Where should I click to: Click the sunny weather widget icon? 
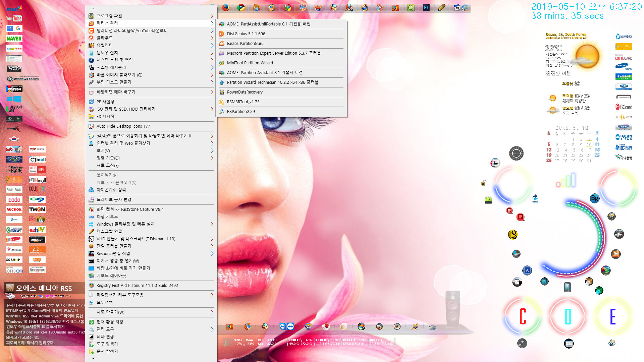point(587,56)
